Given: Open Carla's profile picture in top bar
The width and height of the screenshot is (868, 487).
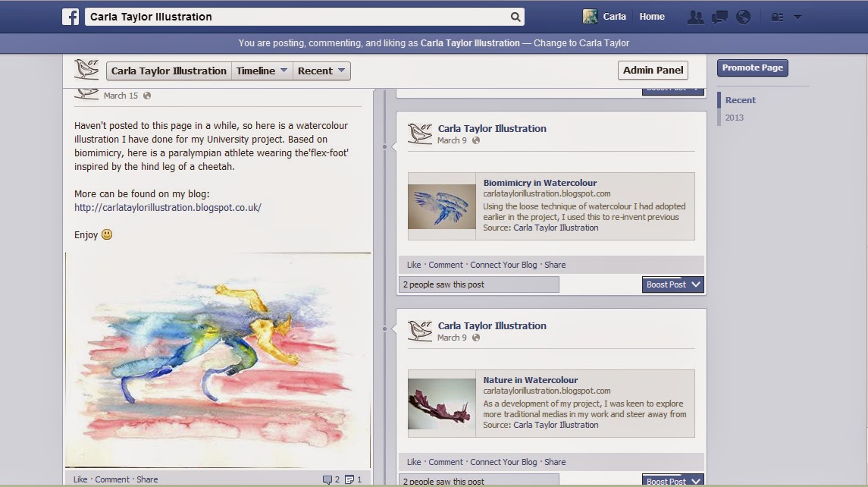Looking at the screenshot, I should coord(590,17).
